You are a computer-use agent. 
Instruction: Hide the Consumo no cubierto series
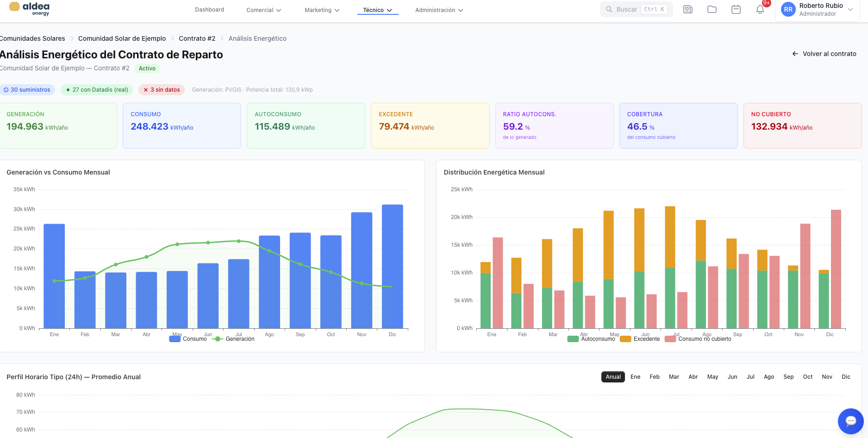click(x=698, y=339)
